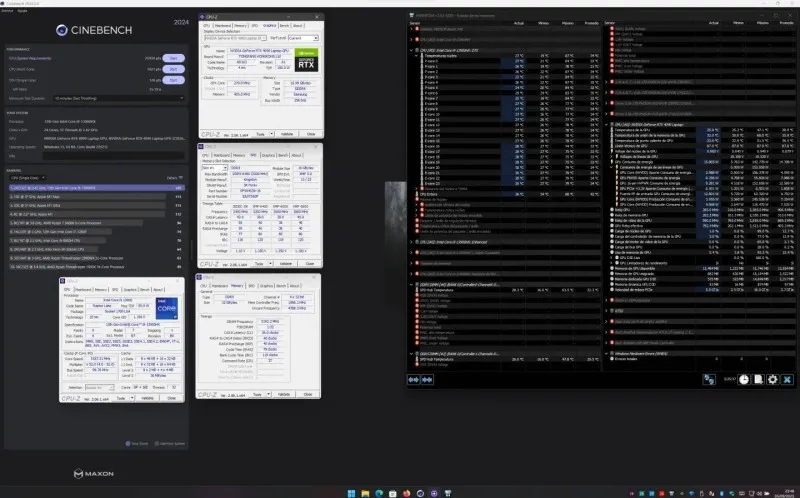The image size is (800, 498).
Task: Click the NVIDIA GeForce RTX logo in CPU-Z
Action: [x=306, y=60]
